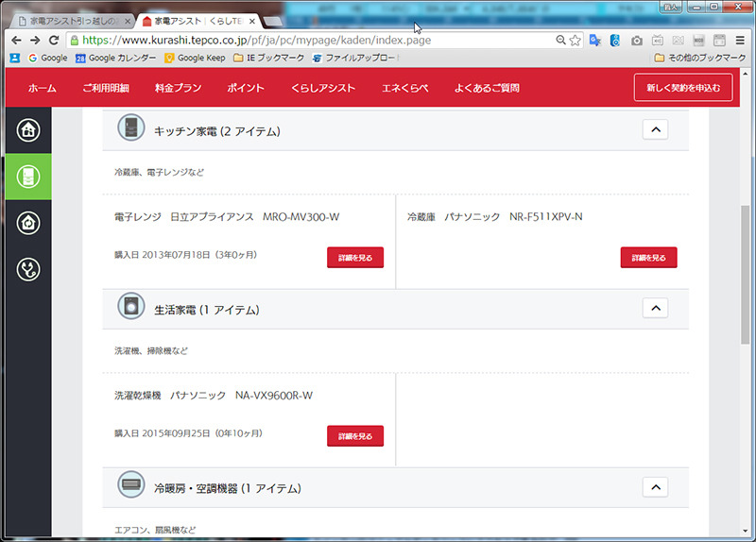
Task: Open the よくあるご質問 menu item
Action: click(x=487, y=88)
